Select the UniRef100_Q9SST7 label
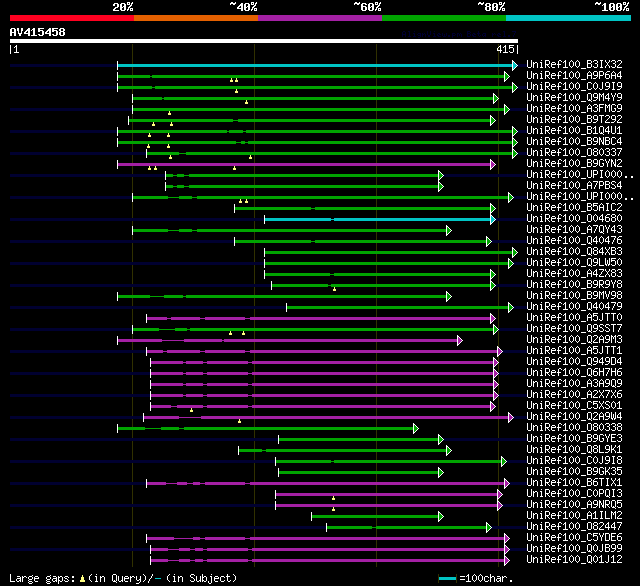The height and width of the screenshot is (586, 640). (574, 329)
